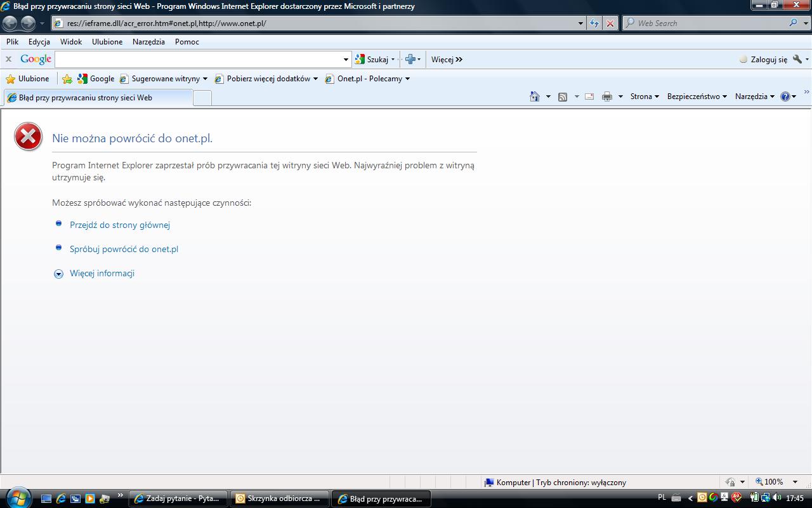The width and height of the screenshot is (812, 508).
Task: Click Zaloguj się on Google Toolbar
Action: tap(763, 59)
